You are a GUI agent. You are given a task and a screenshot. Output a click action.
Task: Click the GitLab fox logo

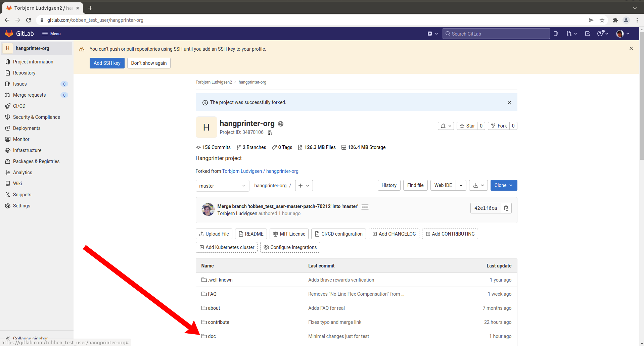point(9,34)
